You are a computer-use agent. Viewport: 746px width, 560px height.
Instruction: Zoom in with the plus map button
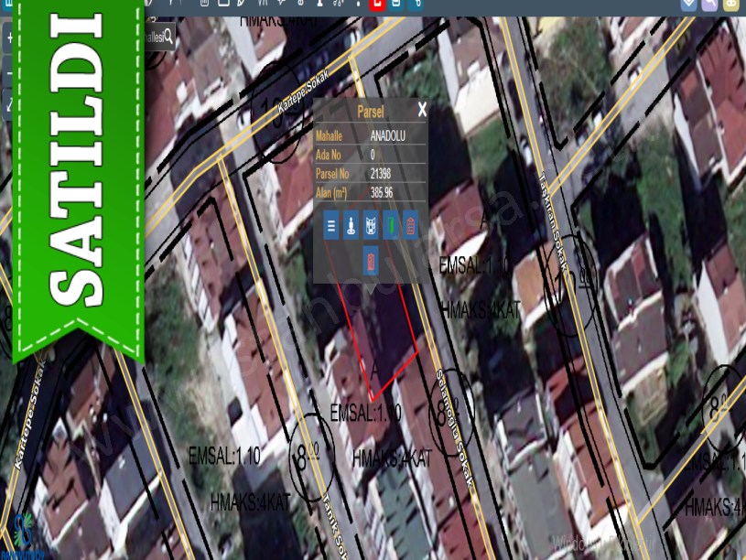tap(8, 39)
